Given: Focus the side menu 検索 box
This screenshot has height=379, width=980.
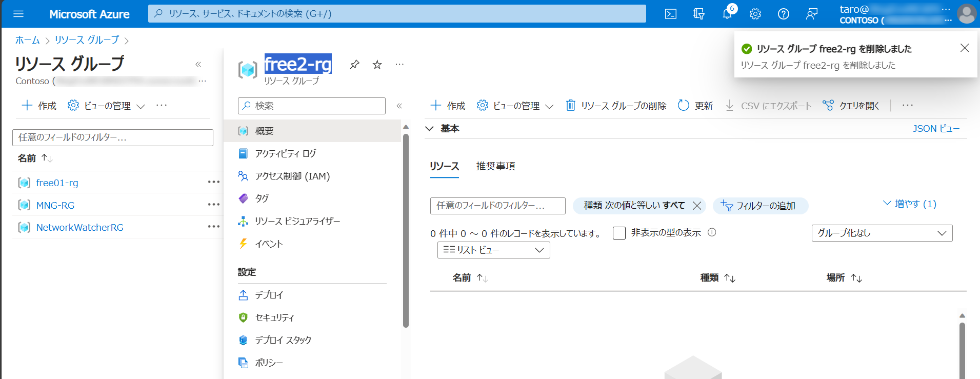Looking at the screenshot, I should (x=312, y=106).
